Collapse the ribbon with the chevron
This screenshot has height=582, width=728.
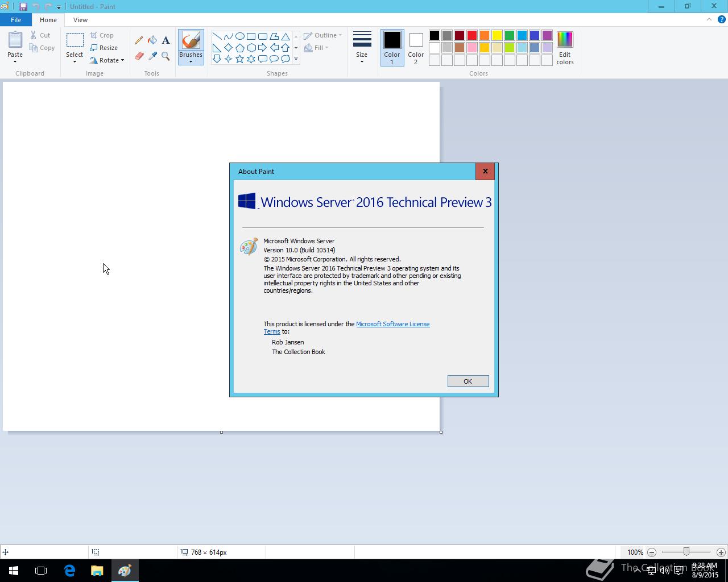(x=709, y=19)
